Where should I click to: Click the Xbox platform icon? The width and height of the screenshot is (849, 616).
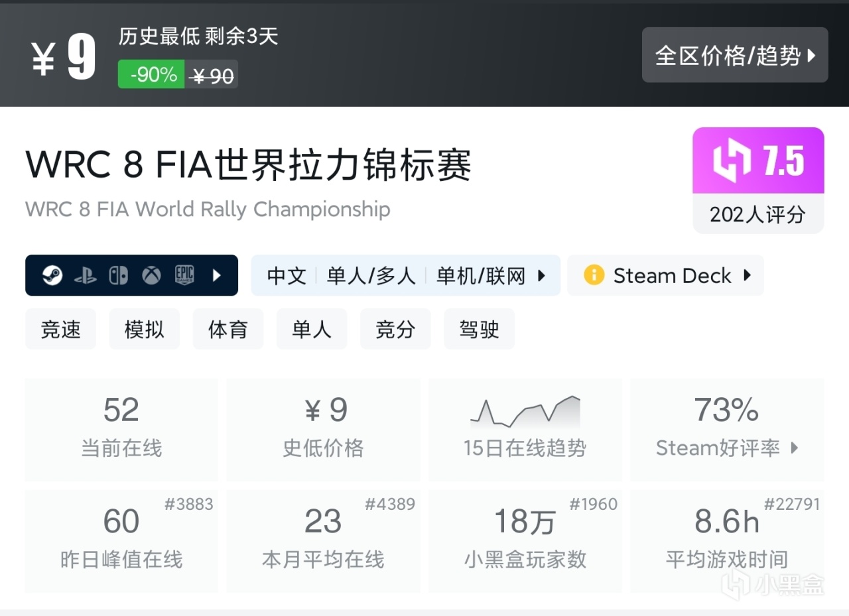(152, 275)
